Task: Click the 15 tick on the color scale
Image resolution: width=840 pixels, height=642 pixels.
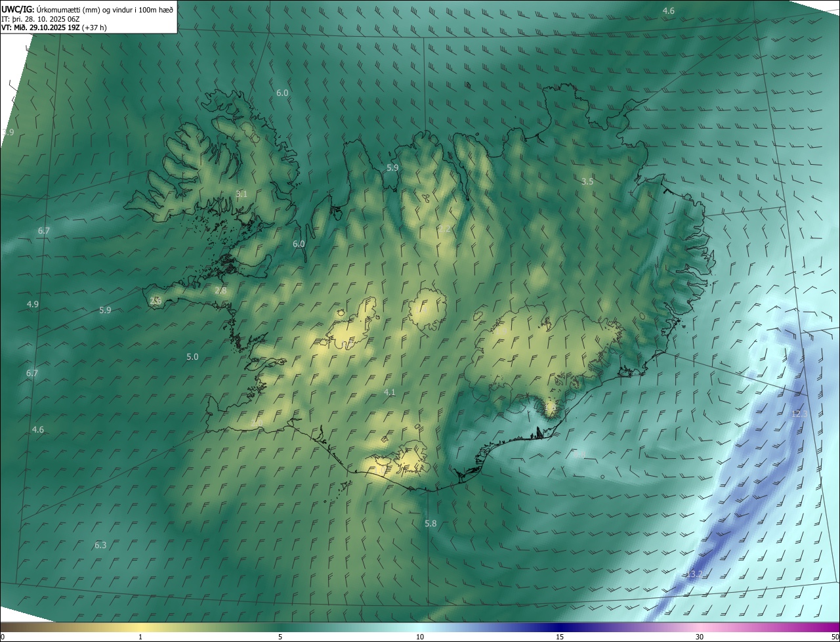Action: pos(560,637)
